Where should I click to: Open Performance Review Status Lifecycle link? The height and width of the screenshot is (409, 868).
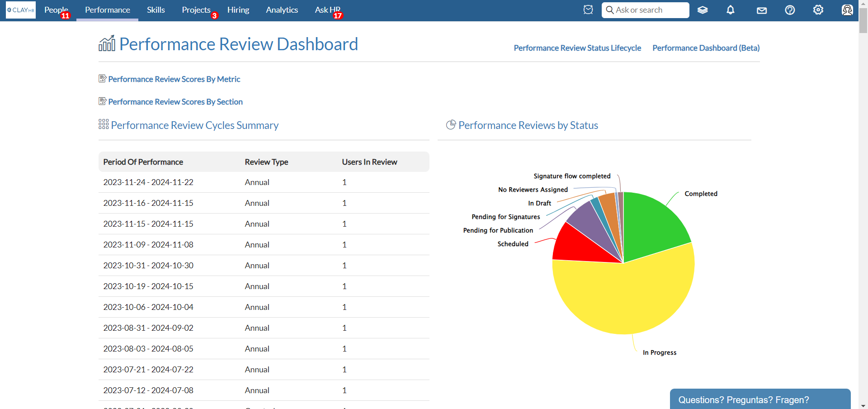point(577,48)
